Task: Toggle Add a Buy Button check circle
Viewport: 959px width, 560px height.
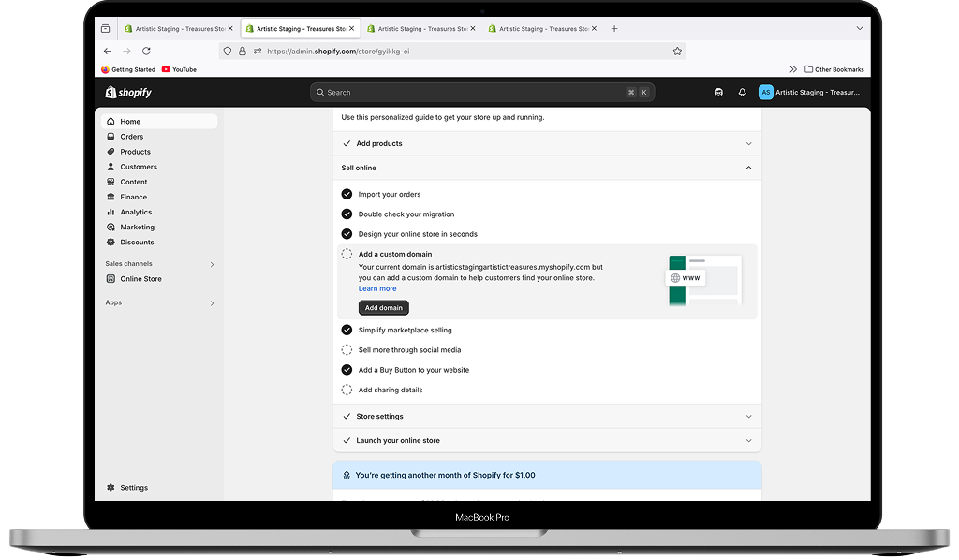Action: click(x=347, y=370)
